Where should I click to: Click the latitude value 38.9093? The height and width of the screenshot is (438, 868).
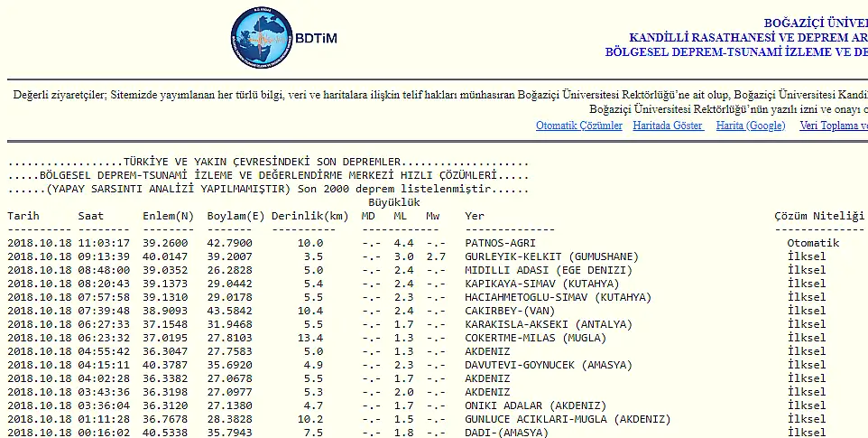point(165,311)
